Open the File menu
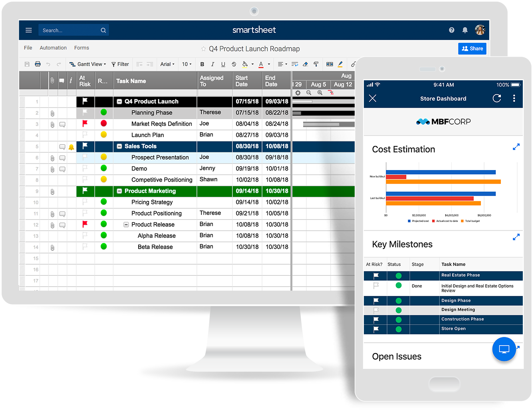The height and width of the screenshot is (410, 532). coord(28,48)
